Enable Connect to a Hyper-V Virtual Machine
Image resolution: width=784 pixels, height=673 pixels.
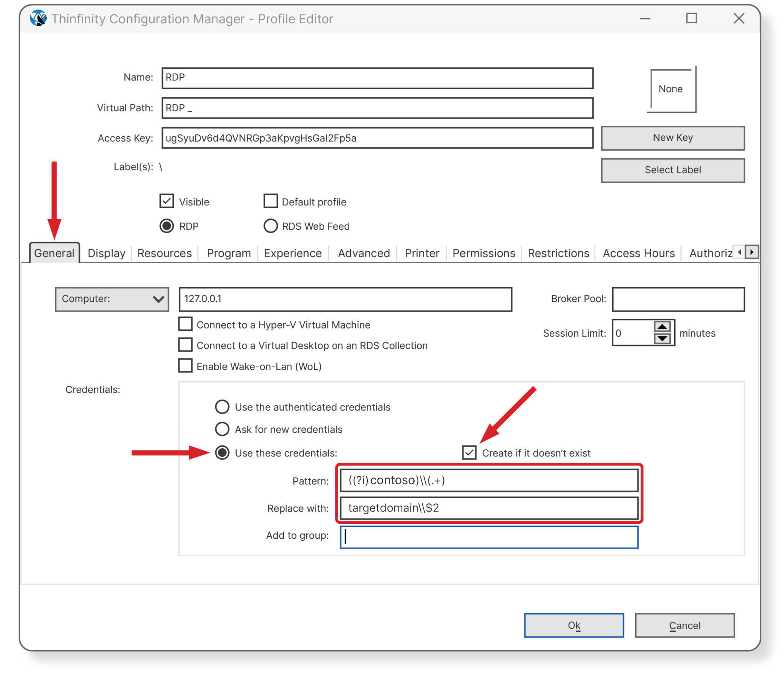[186, 324]
